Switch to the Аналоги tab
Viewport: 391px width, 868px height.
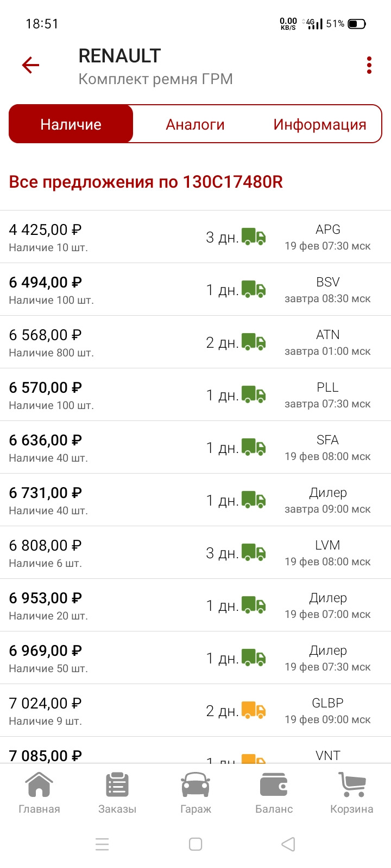(x=195, y=124)
